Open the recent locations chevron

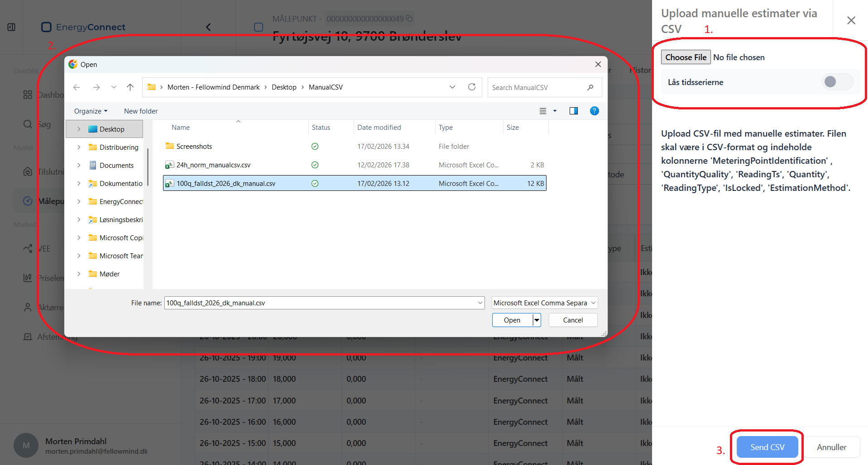coord(114,87)
